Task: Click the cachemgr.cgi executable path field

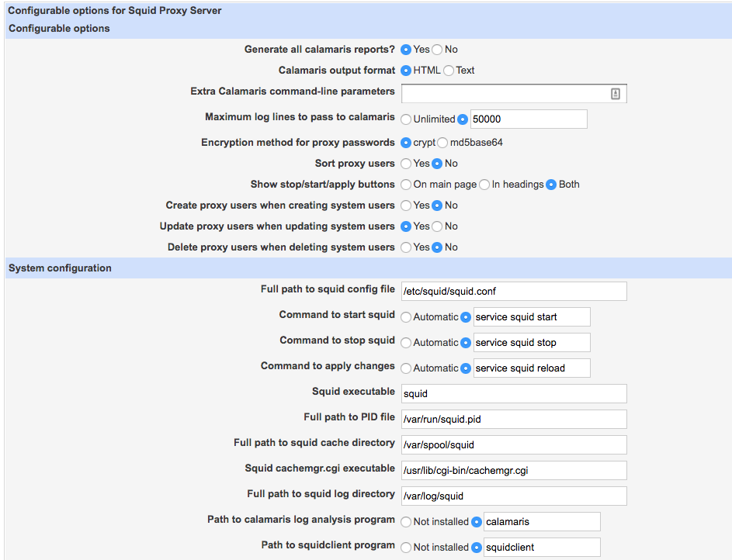Action: (514, 471)
